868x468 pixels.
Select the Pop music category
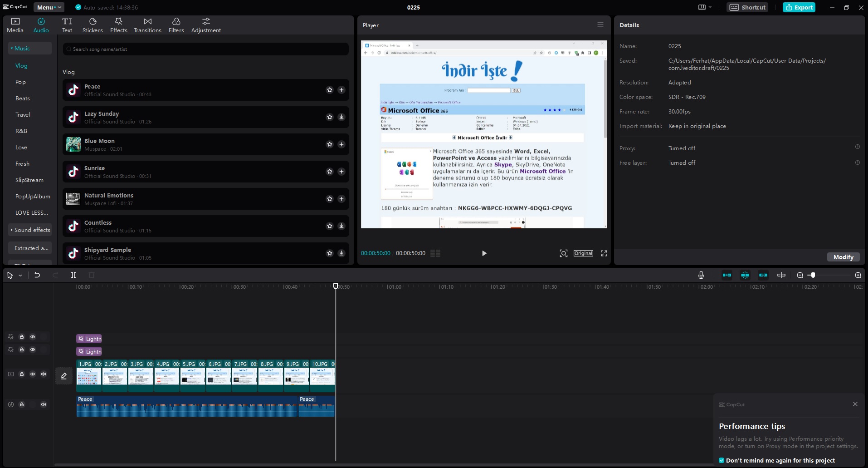click(x=20, y=82)
